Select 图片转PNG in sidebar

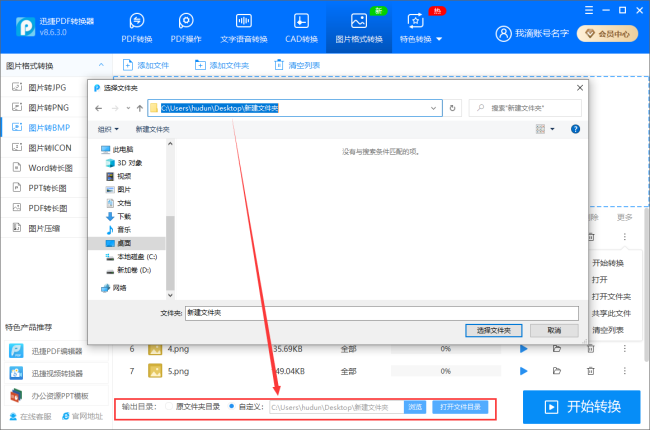[x=44, y=107]
